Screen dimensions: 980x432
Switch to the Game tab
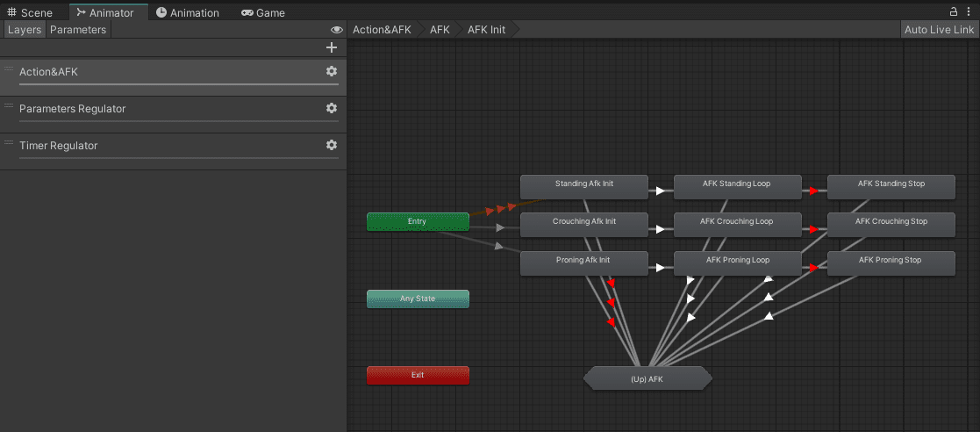tap(263, 13)
